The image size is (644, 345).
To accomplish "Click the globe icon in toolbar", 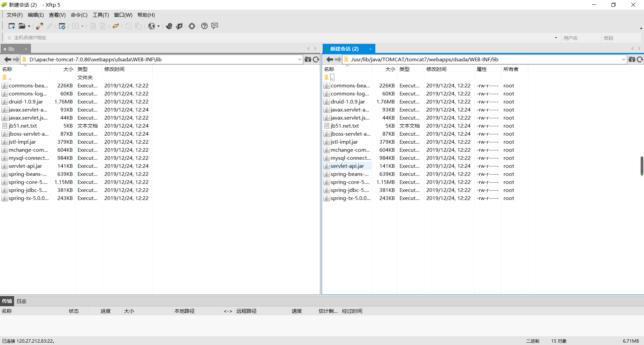I will coord(152,26).
